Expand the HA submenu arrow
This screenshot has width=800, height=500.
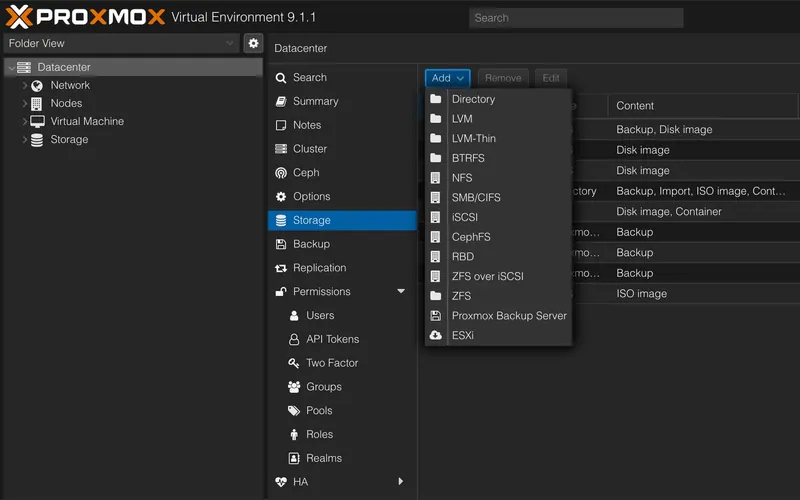[x=401, y=482]
